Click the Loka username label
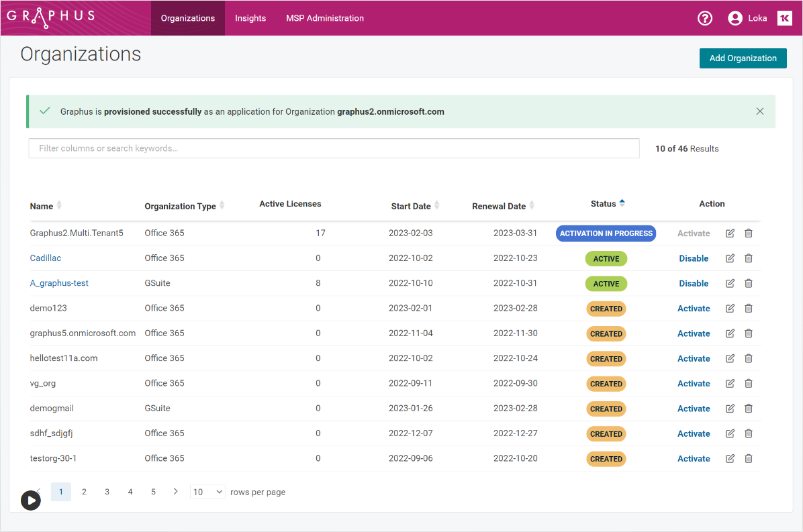This screenshot has width=803, height=532. tap(757, 18)
